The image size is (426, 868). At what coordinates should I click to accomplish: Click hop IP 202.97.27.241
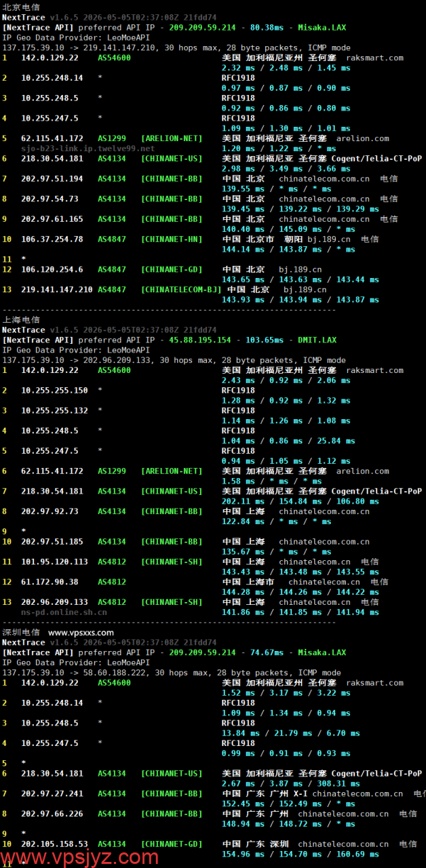pyautogui.click(x=52, y=793)
